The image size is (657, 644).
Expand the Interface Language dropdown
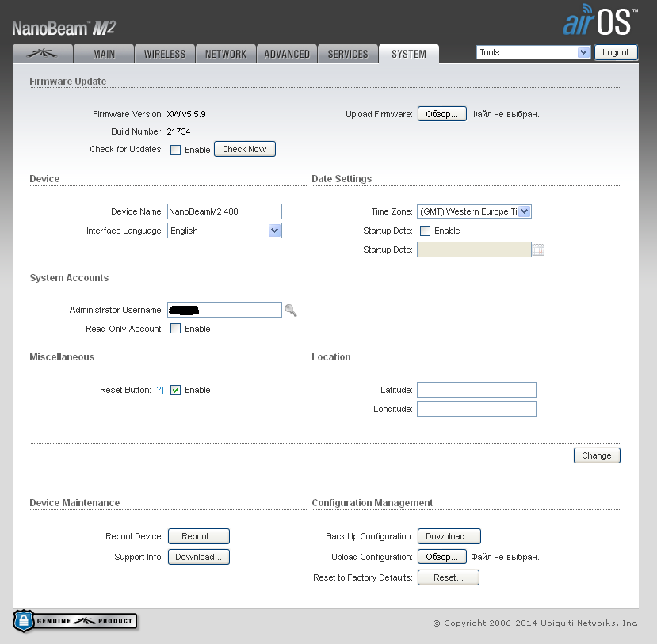224,231
